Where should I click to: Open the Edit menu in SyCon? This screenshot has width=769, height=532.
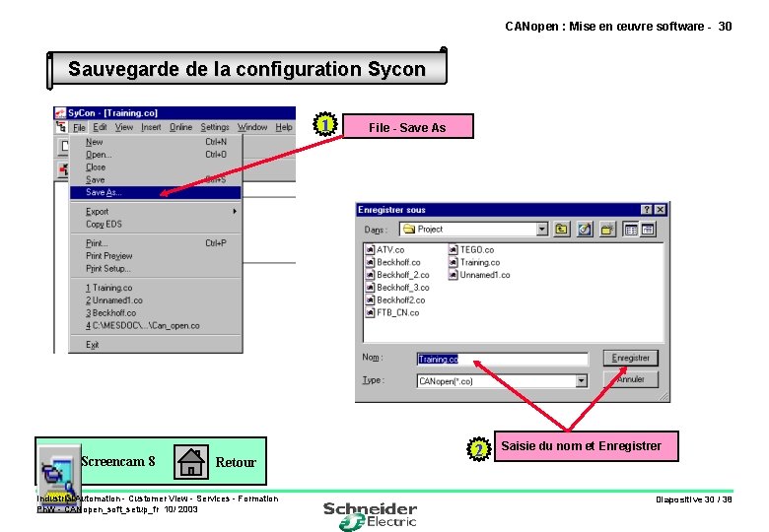click(x=100, y=127)
